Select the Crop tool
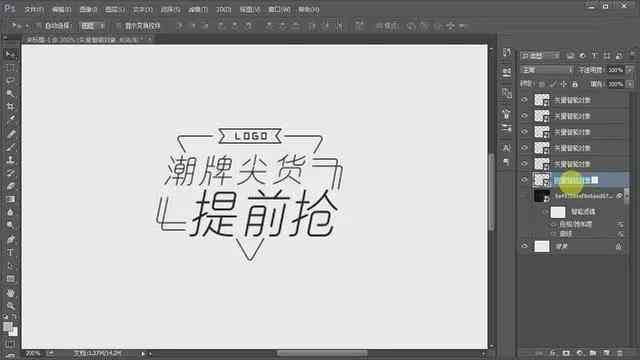Screen dimensions: 640x360 pos(10,107)
